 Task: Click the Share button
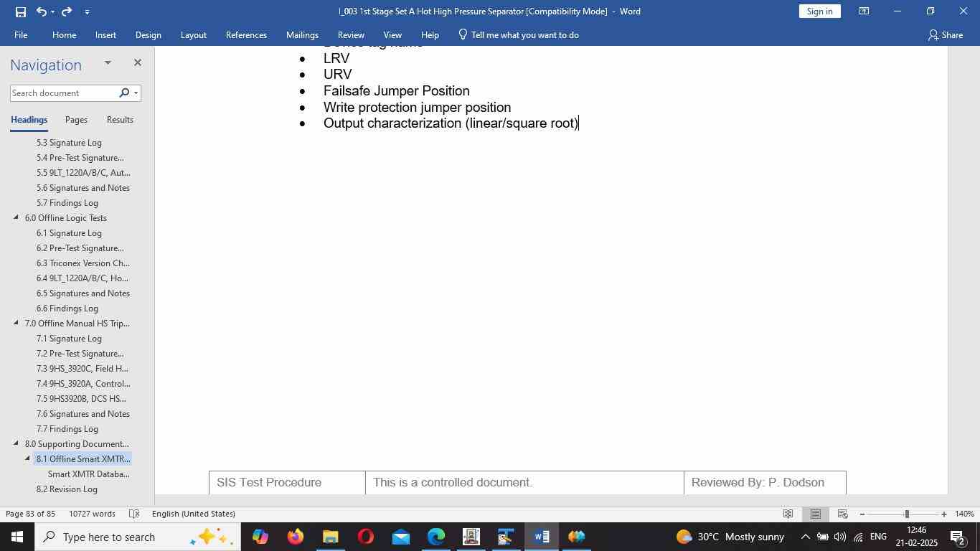coord(945,34)
